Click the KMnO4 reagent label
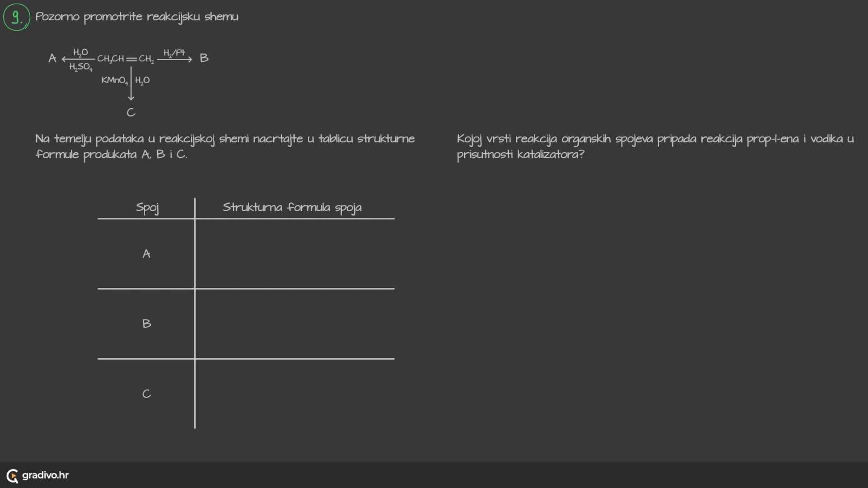 tap(114, 80)
